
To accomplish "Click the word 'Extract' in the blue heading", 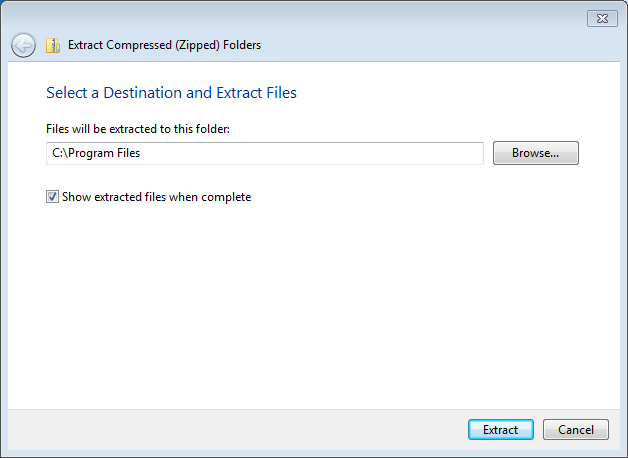I will point(239,93).
